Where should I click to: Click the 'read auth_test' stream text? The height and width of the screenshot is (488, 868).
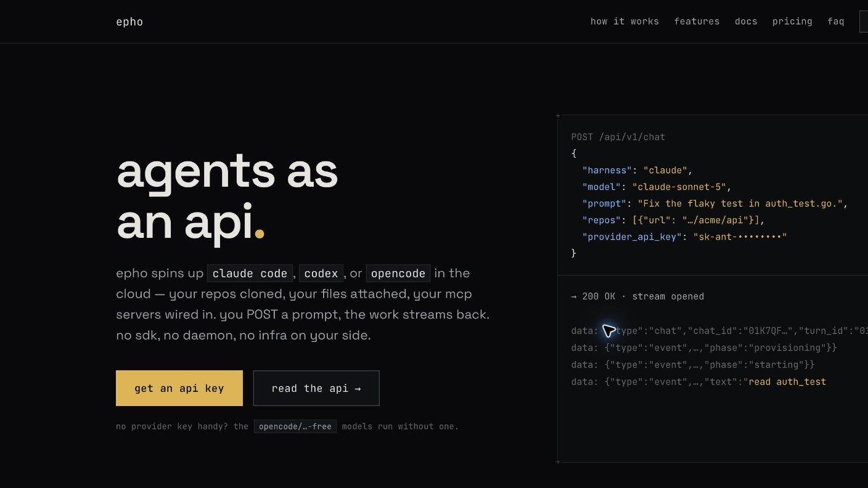[x=787, y=382]
